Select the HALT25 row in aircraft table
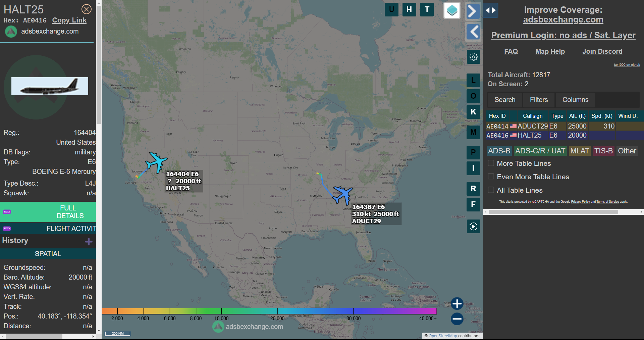The height and width of the screenshot is (340, 644). click(x=565, y=135)
